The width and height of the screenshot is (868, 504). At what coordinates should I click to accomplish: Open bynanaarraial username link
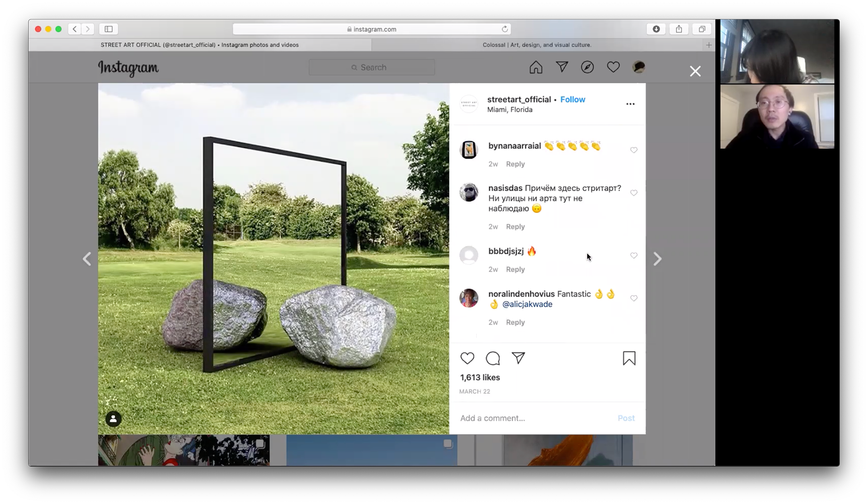tap(514, 146)
